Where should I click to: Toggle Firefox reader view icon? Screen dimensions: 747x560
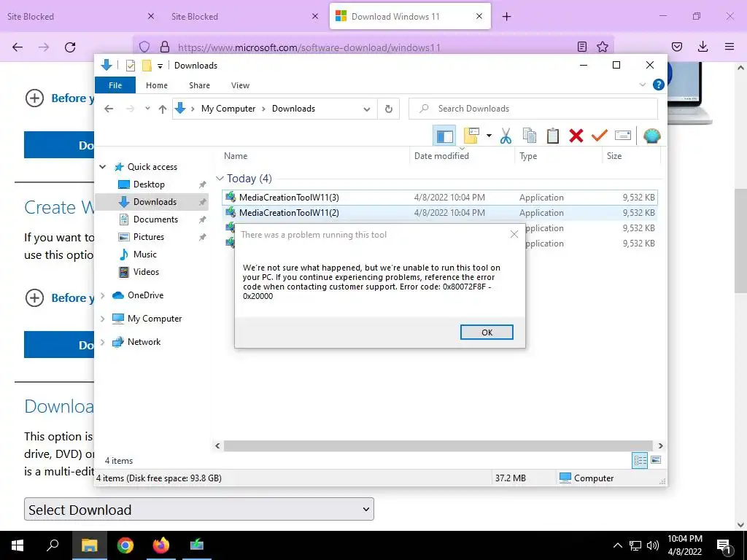581,47
